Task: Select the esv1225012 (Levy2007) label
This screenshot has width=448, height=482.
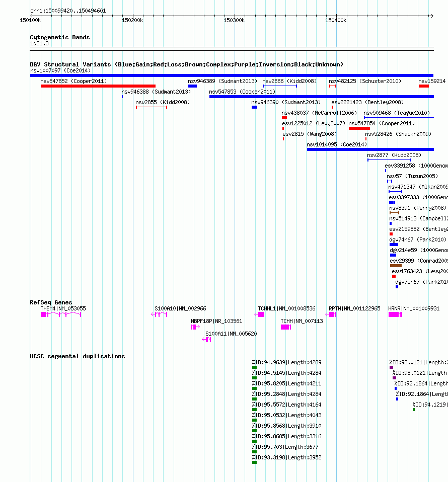Action: click(x=314, y=123)
